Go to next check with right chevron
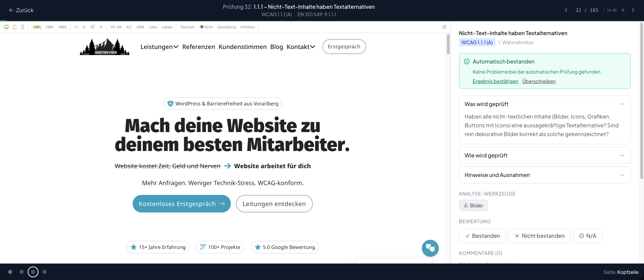The image size is (644, 280). point(633,10)
